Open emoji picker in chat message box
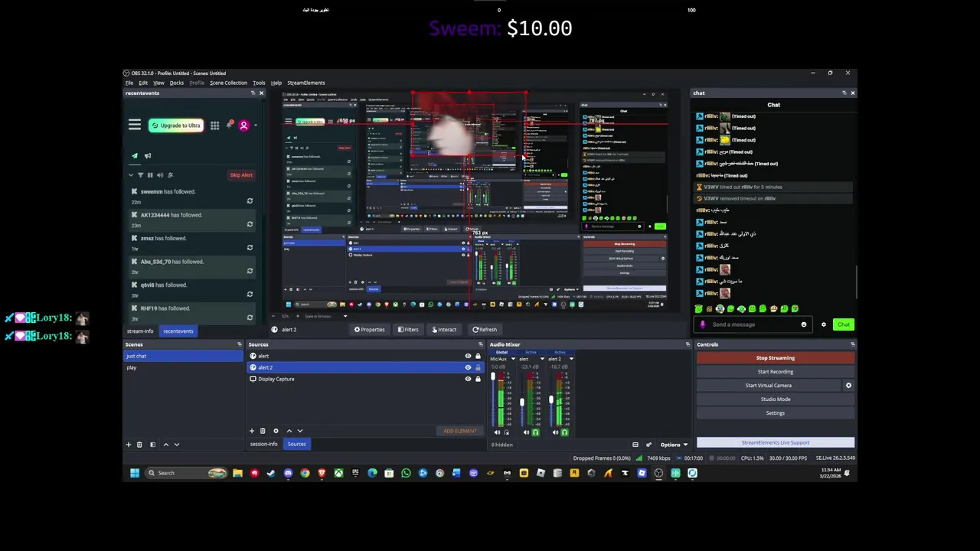Image resolution: width=980 pixels, height=551 pixels. point(803,324)
